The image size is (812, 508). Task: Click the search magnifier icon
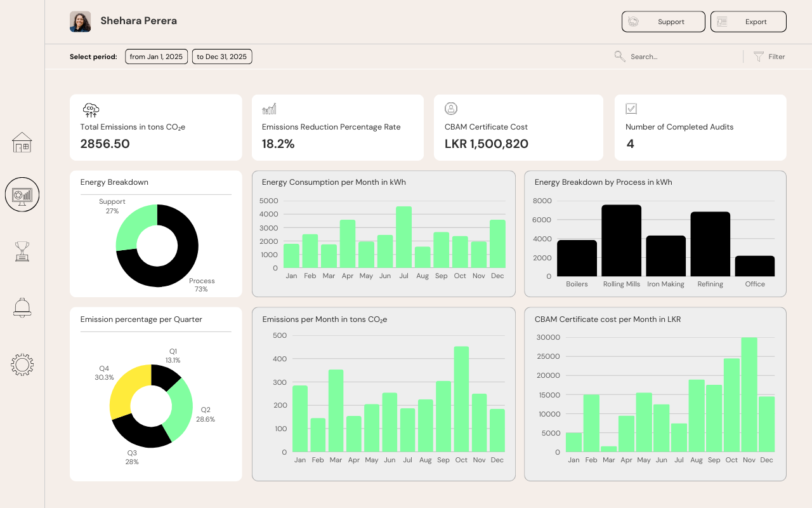pyautogui.click(x=620, y=57)
